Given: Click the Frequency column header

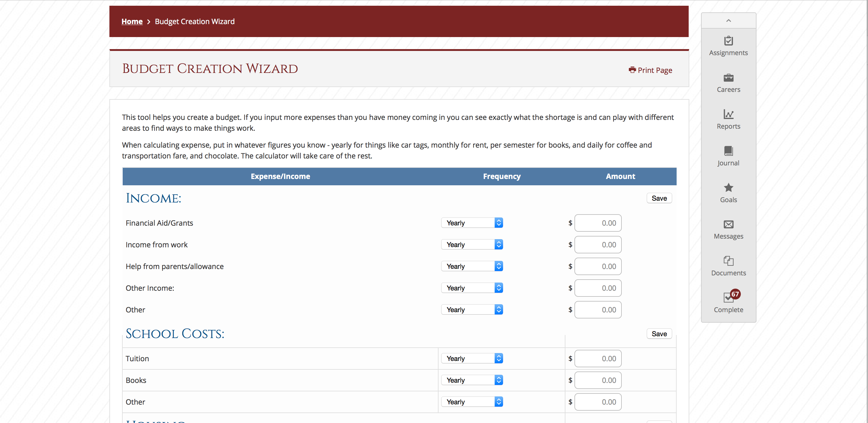Looking at the screenshot, I should 502,176.
